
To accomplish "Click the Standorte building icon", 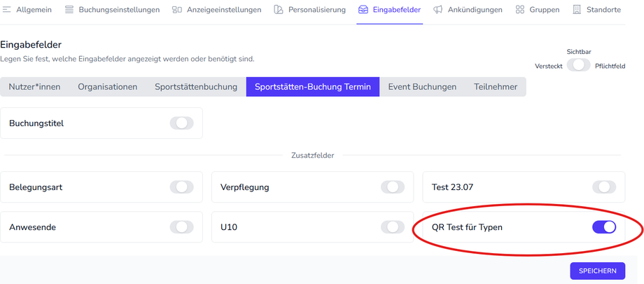I will click(577, 10).
